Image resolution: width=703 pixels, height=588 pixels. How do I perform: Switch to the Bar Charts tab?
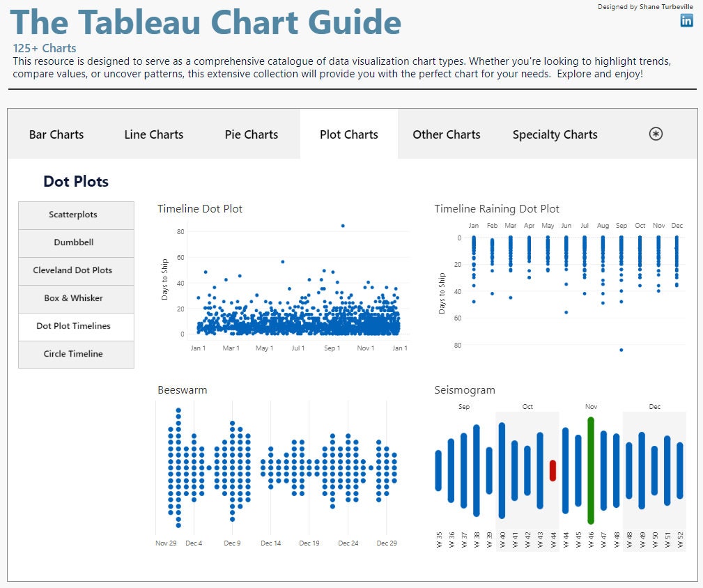pos(56,134)
